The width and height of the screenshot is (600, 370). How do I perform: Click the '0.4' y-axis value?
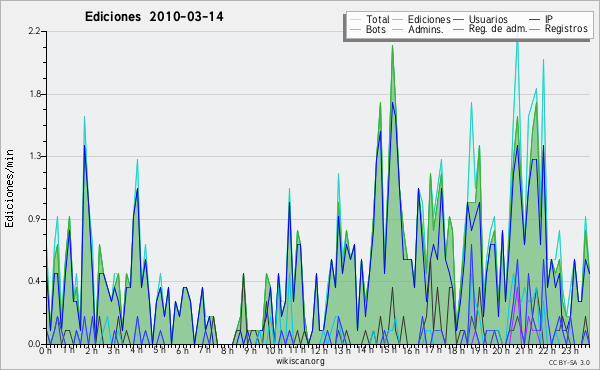click(x=34, y=281)
